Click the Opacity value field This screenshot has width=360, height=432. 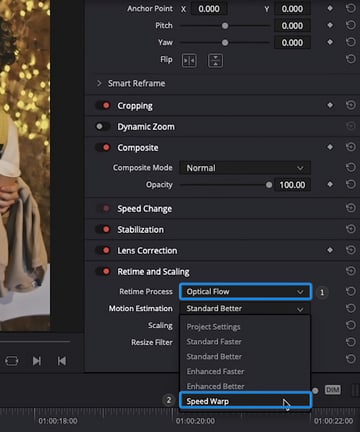pos(292,185)
